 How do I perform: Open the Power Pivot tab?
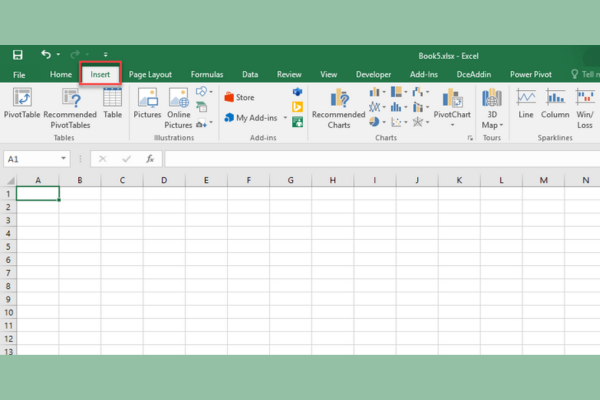coord(530,74)
